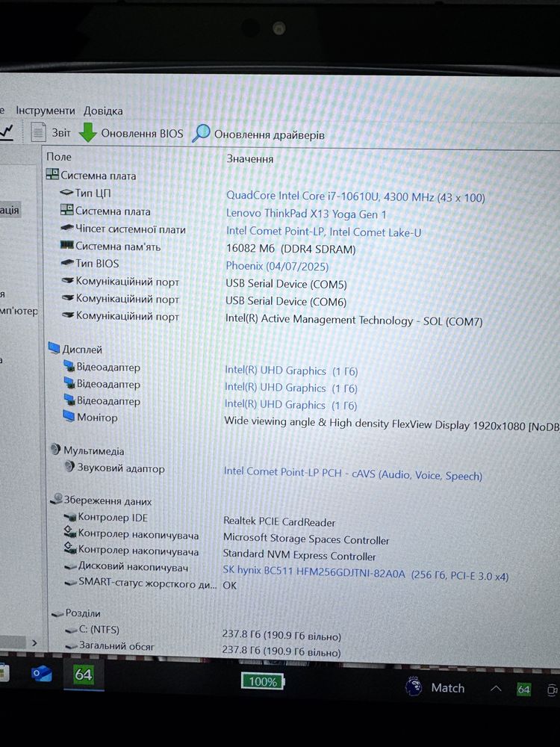Open the last Intel(R) UHD Graphics link
Viewport: 560px width, 747px height.
[x=291, y=404]
